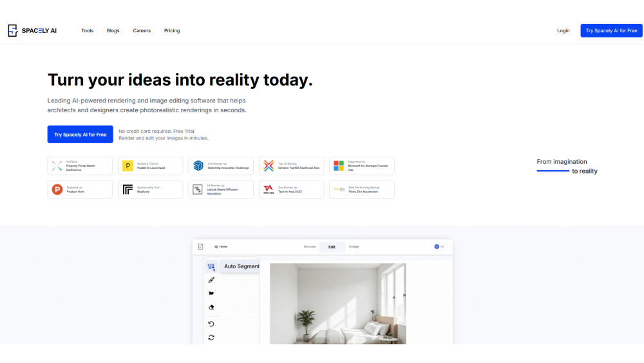
Task: Switch to the Generate tab
Action: coord(310,247)
